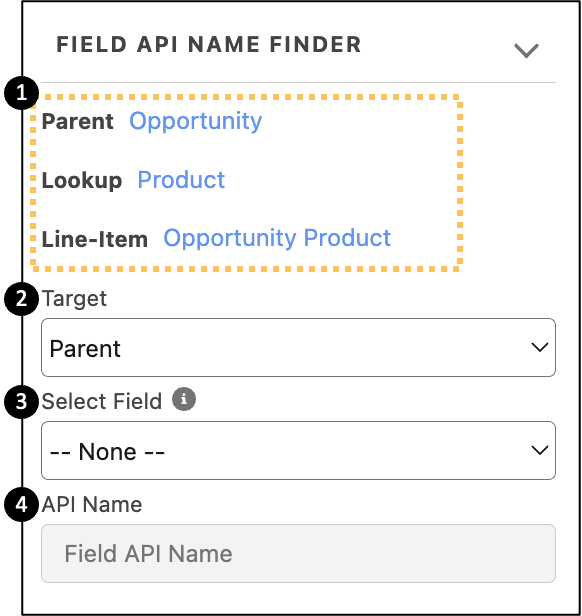Click the Field API Name input box

tap(298, 554)
